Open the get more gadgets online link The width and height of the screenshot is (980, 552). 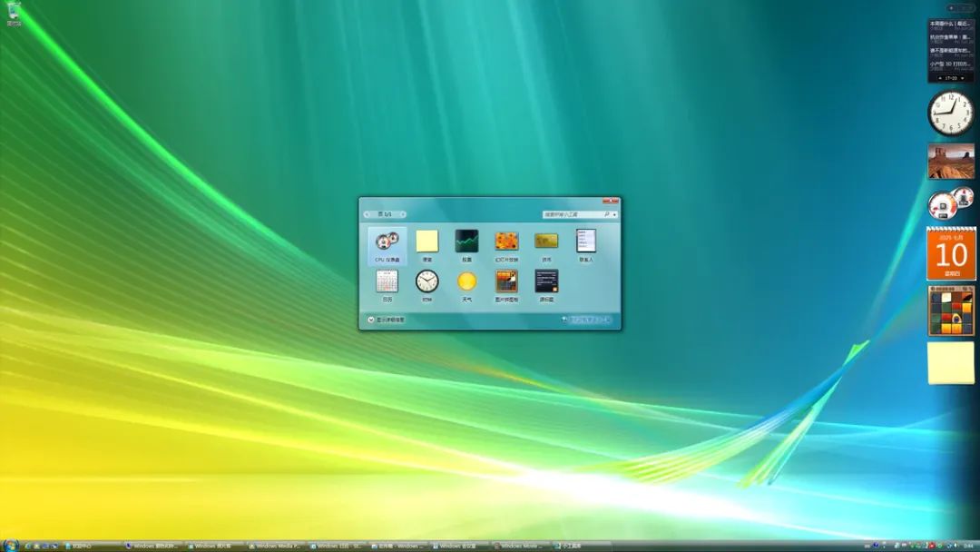point(585,320)
